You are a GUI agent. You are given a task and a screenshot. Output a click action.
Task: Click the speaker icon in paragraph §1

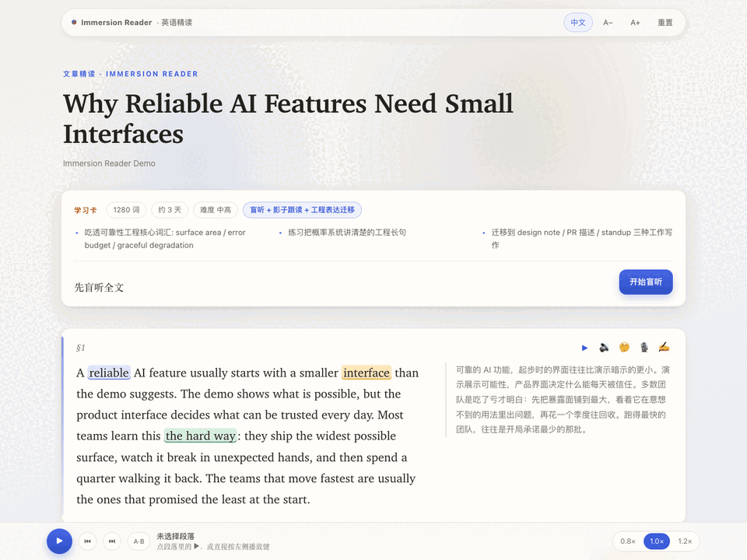(604, 348)
